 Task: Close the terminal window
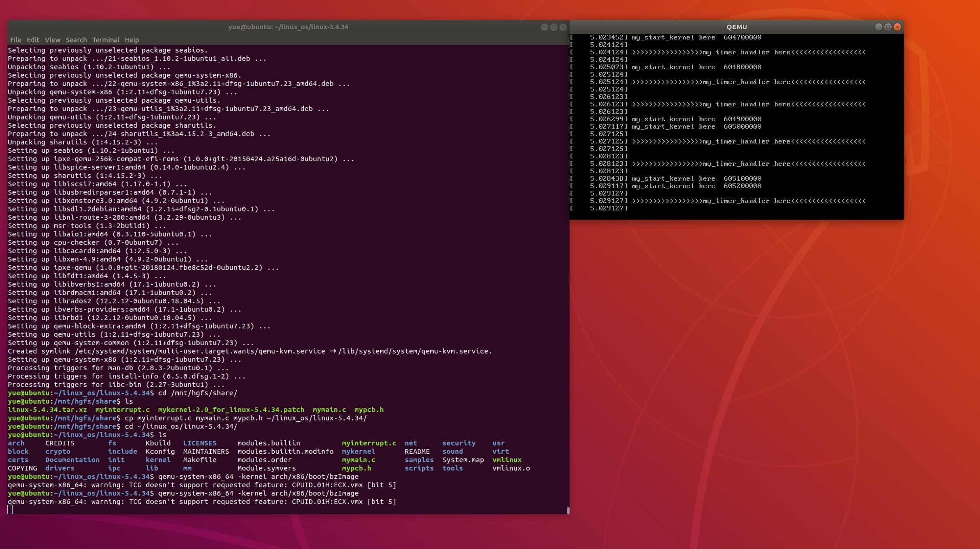[x=563, y=27]
